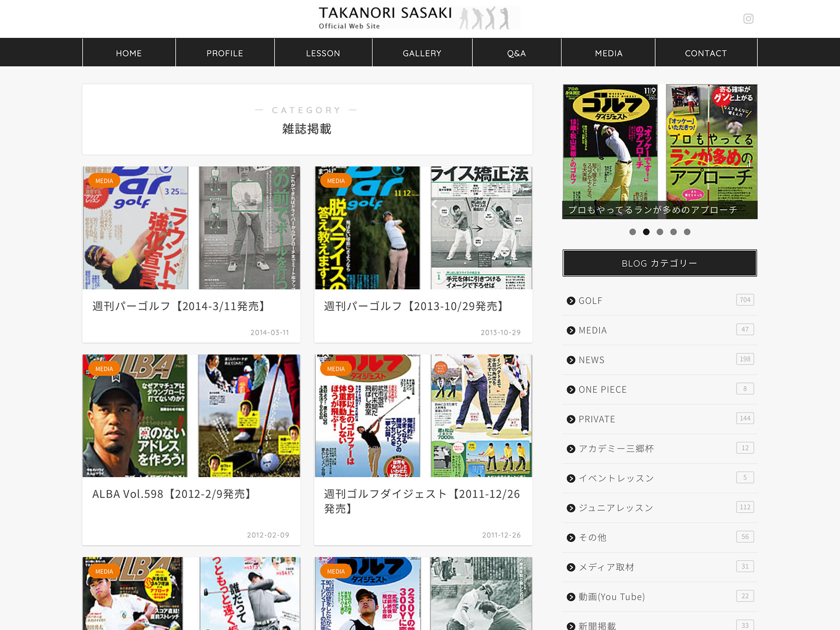Image resolution: width=840 pixels, height=630 pixels.
Task: Click the arrow icon beside ONE PIECE
Action: click(x=571, y=390)
